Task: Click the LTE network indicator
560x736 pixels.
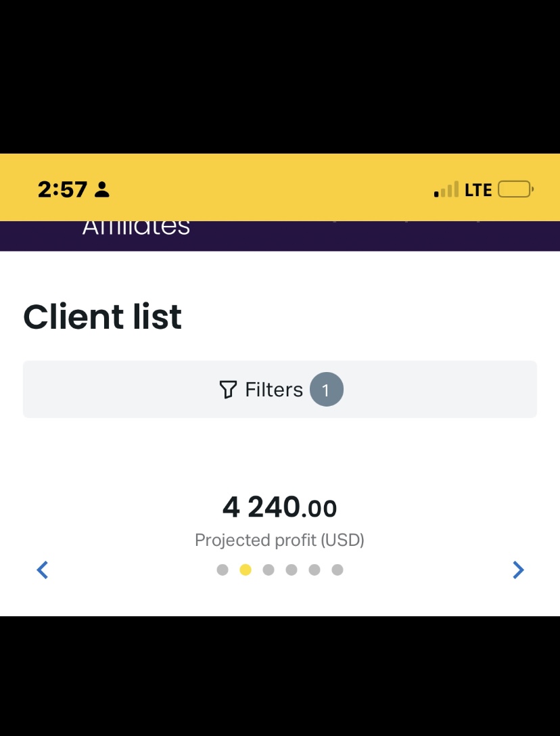Action: click(478, 190)
